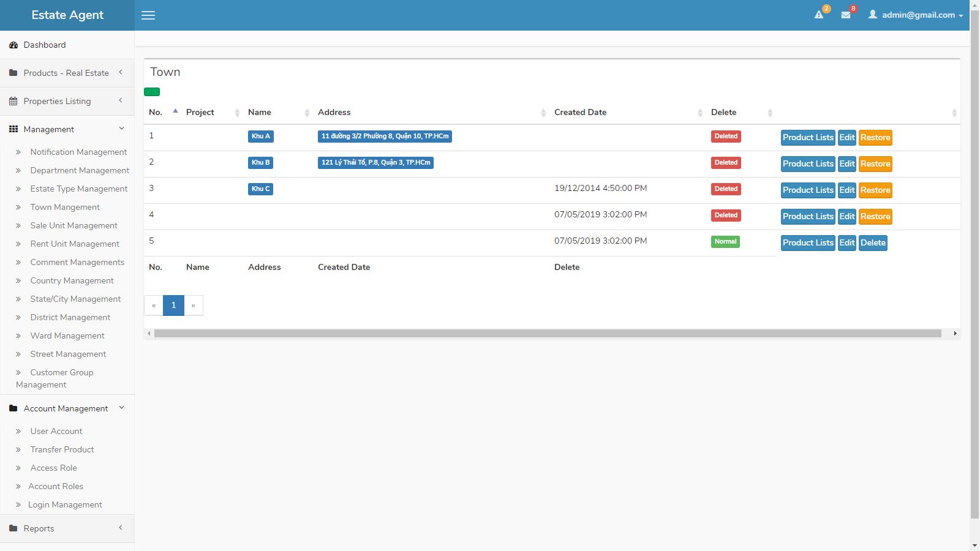Sort the table by Address column header

click(334, 112)
